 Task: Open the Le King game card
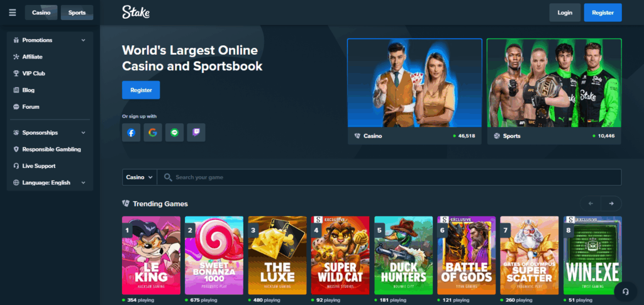click(x=151, y=255)
